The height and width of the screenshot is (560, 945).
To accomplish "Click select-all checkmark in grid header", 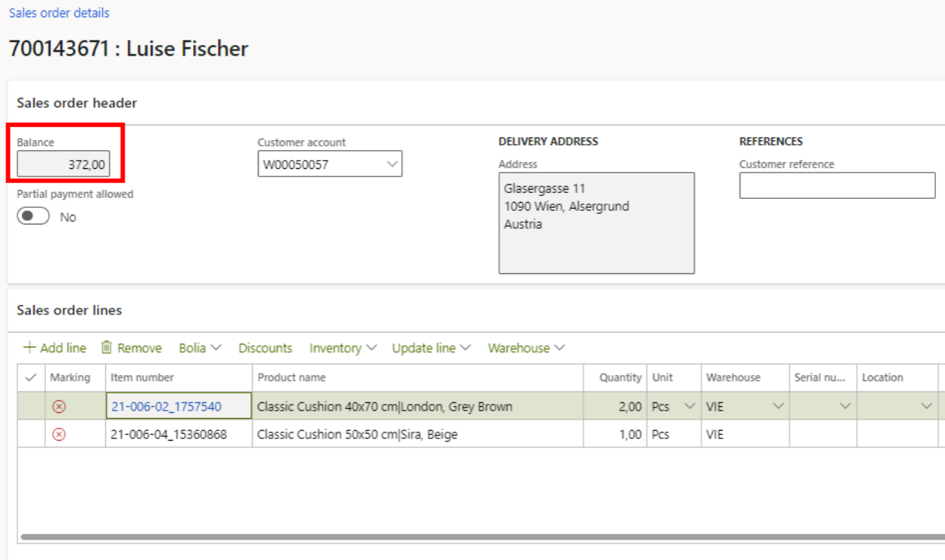I will coord(31,378).
